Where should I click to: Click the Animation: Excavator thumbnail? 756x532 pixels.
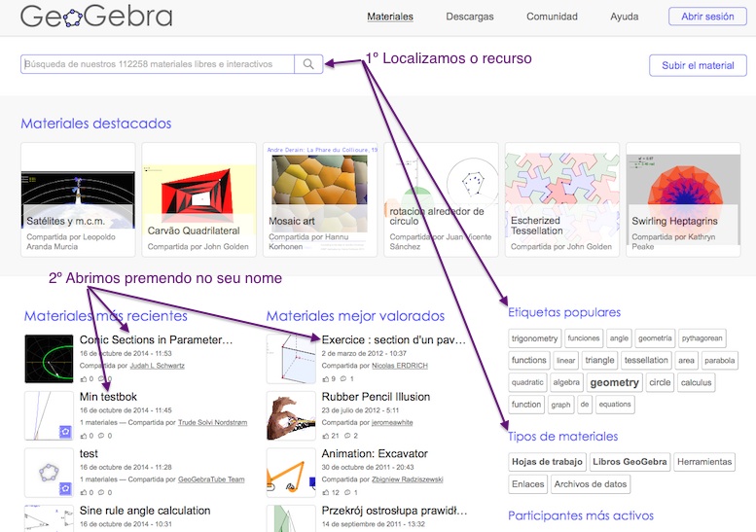tap(291, 473)
